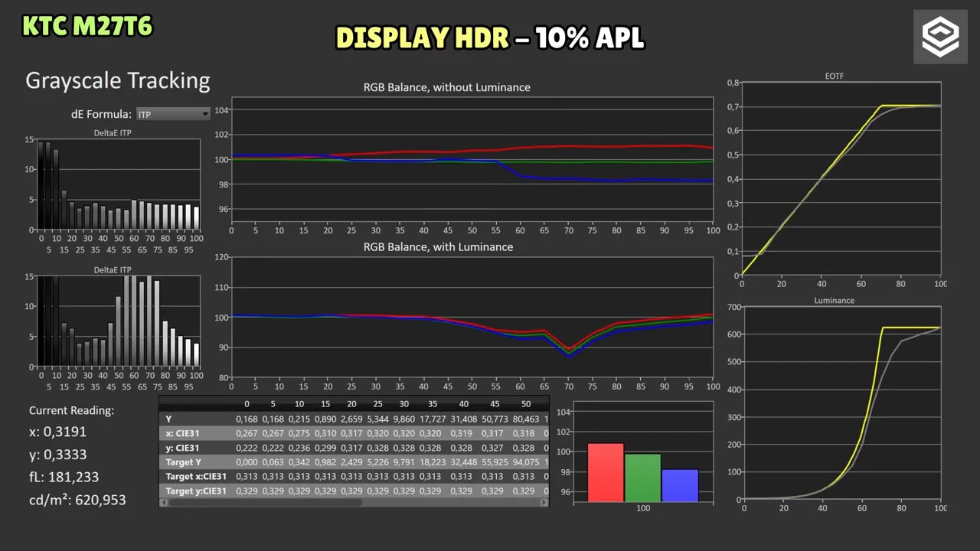Screen dimensions: 980x551
Task: Click the Y value 31,408 cell
Action: [x=462, y=419]
